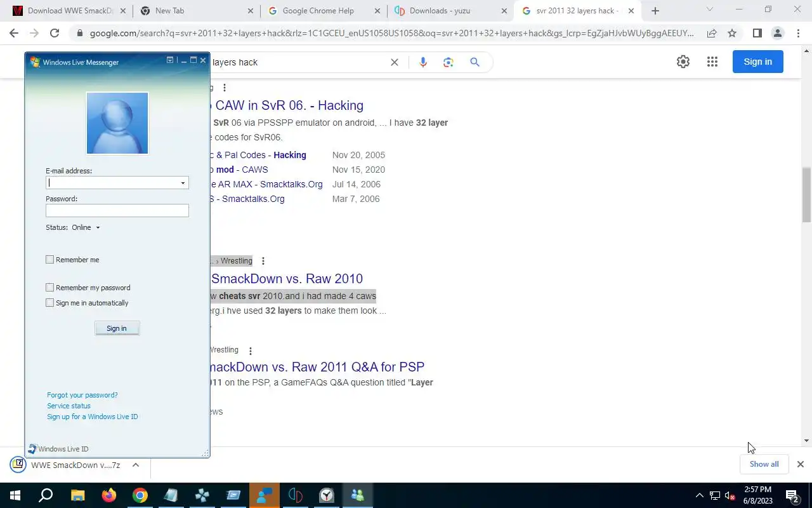Click the Messenger Sign in button
The width and height of the screenshot is (812, 508).
pyautogui.click(x=117, y=328)
